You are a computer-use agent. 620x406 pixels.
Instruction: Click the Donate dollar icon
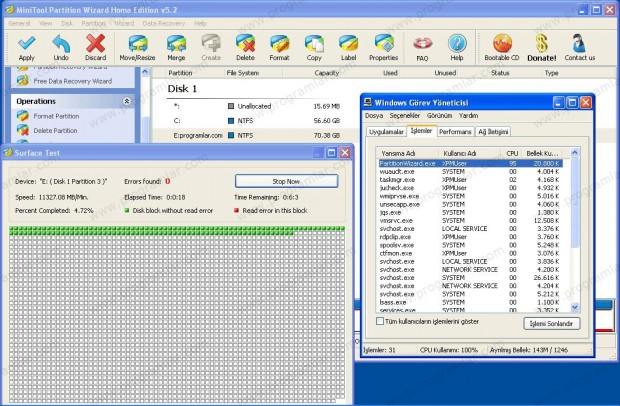tap(541, 43)
